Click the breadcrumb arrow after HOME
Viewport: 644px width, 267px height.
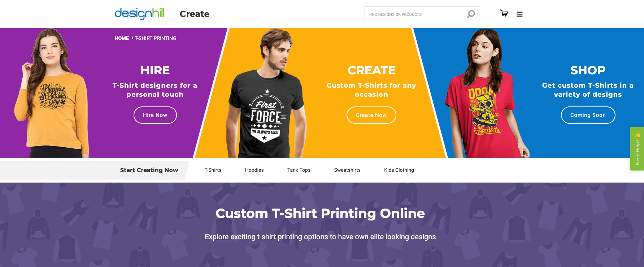tap(132, 38)
